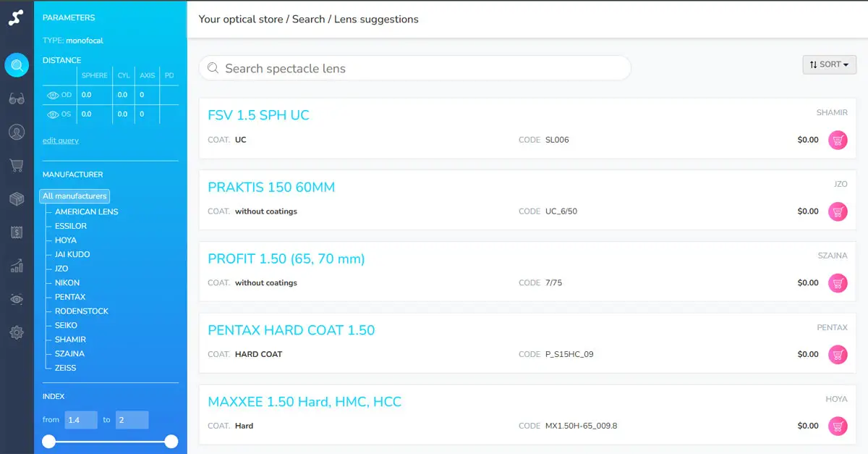Toggle the OD eye row icon
Viewport: 868px width, 454px height.
pyautogui.click(x=53, y=95)
